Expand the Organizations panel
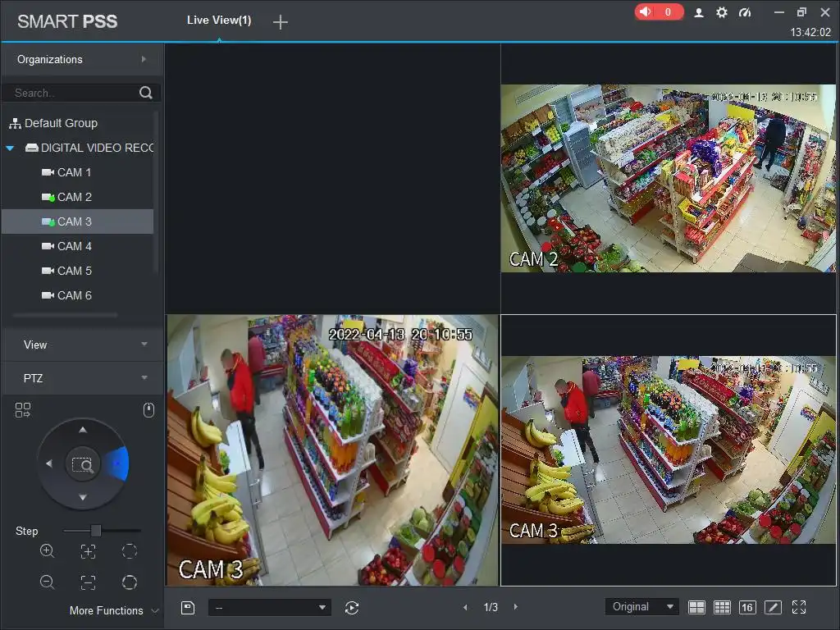 tap(82, 59)
